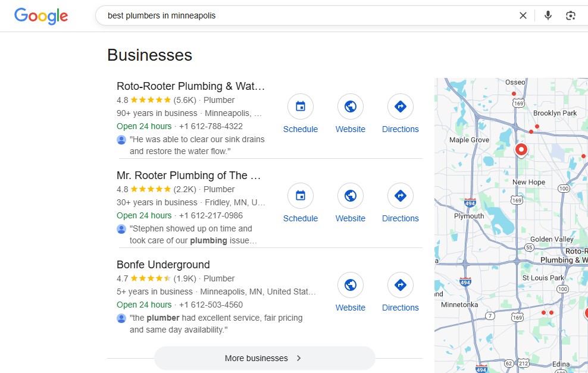Click Website label under Roto-Rooter listing
588x373 pixels.
coord(351,129)
